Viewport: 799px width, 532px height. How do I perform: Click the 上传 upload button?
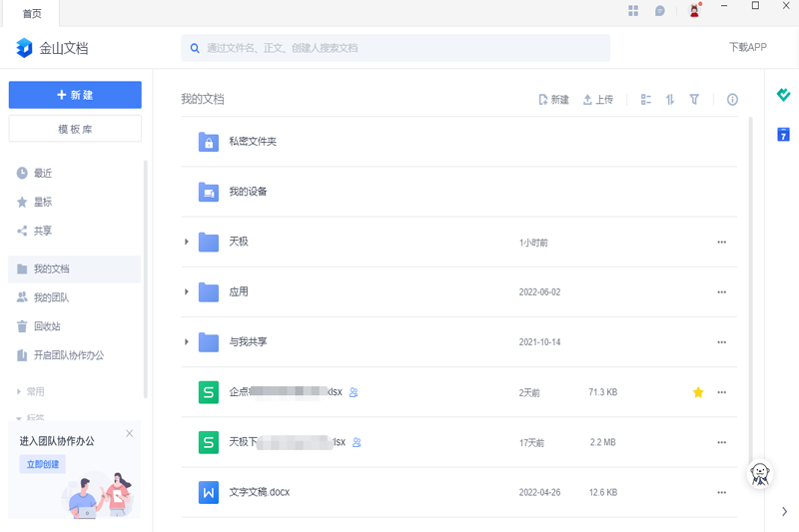[597, 99]
